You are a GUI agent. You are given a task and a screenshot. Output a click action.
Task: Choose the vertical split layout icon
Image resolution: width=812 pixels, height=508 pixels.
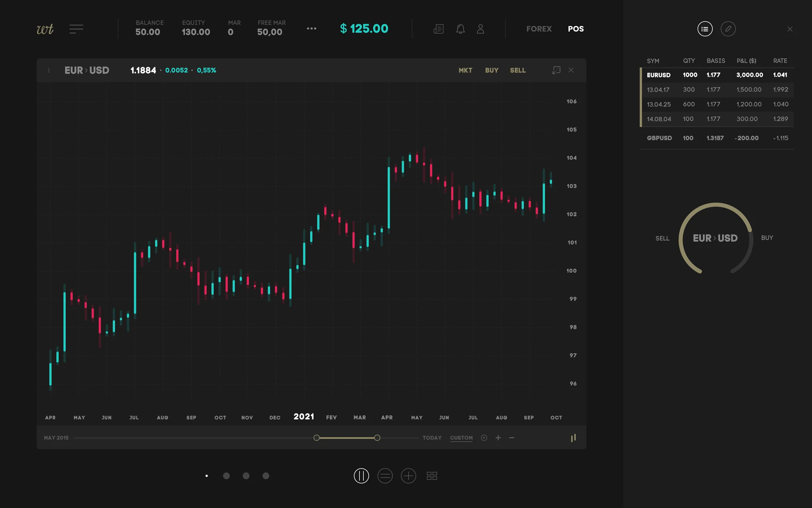pos(361,476)
